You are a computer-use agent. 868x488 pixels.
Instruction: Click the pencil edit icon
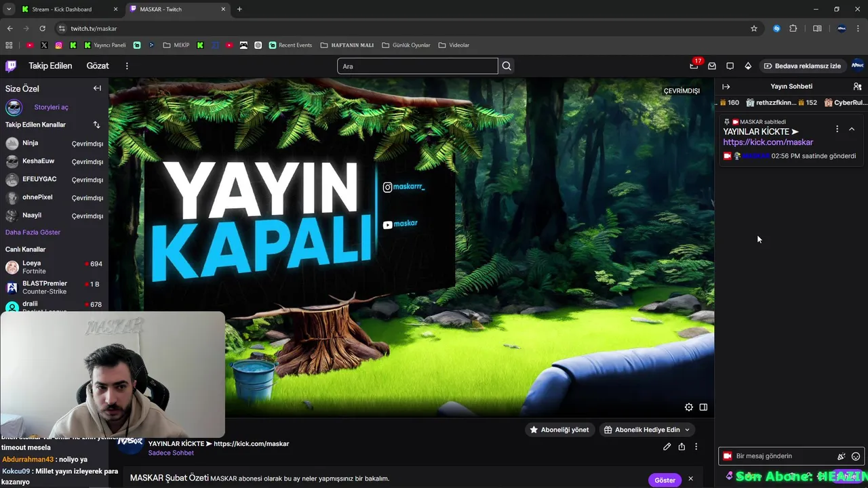pos(667,447)
